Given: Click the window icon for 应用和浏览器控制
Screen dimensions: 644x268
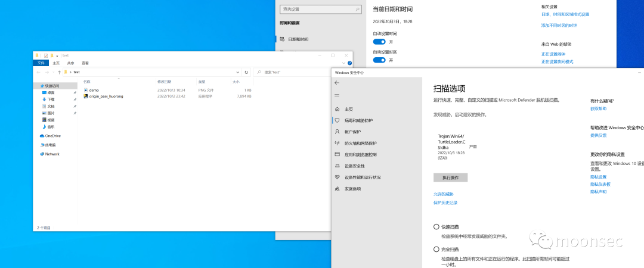Looking at the screenshot, I should coord(337,155).
